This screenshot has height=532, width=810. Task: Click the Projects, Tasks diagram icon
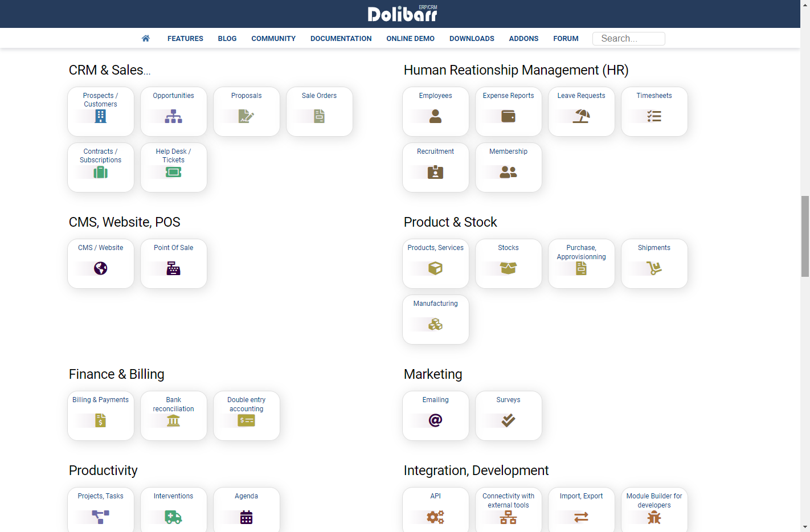pos(101,517)
